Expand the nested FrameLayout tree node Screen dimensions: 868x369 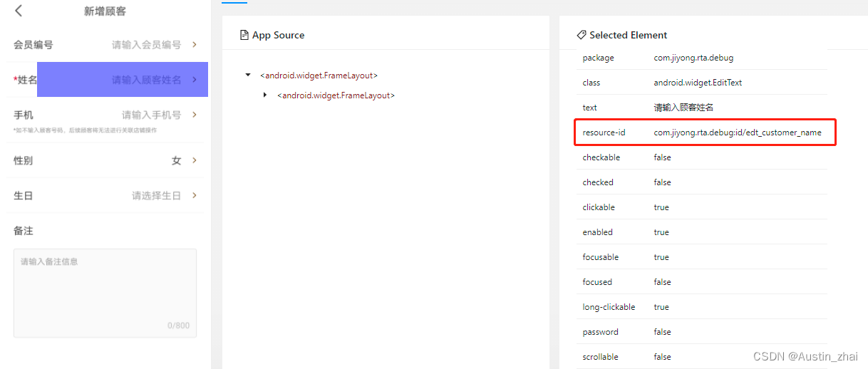pyautogui.click(x=265, y=95)
